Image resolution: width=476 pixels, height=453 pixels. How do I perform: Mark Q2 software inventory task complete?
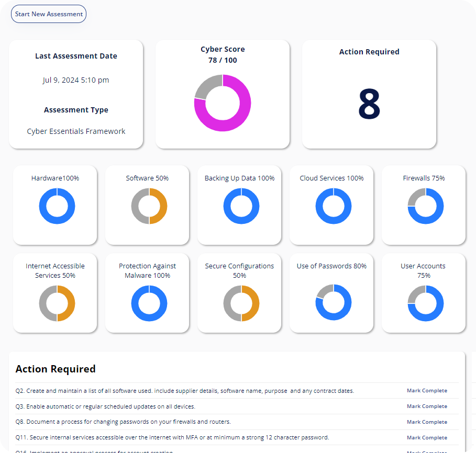(427, 390)
